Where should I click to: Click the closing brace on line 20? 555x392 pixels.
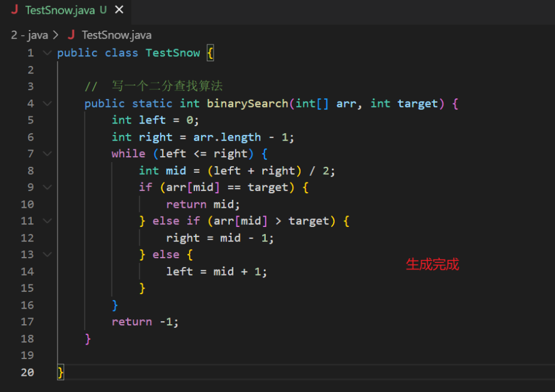pyautogui.click(x=61, y=373)
